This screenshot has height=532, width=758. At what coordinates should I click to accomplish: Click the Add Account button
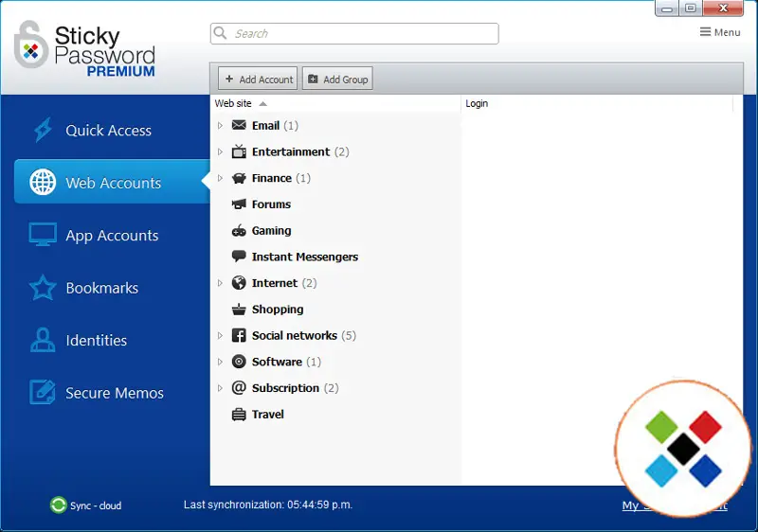pos(258,79)
